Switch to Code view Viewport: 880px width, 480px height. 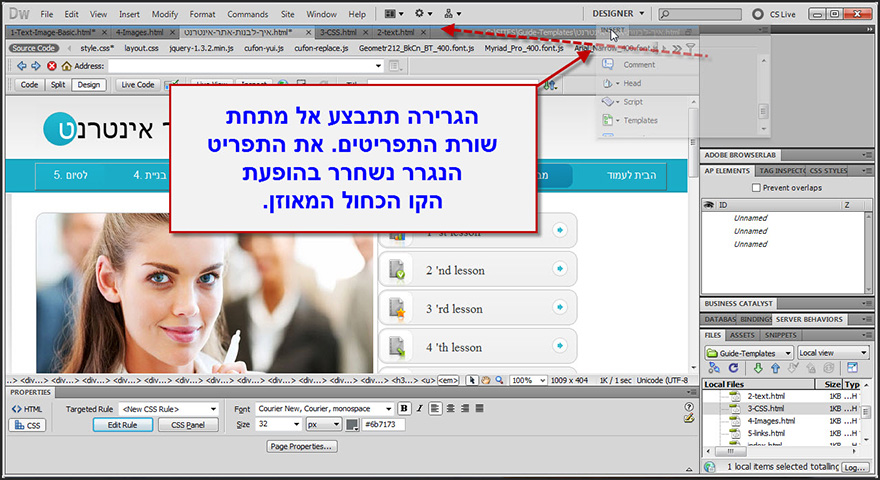coord(29,85)
